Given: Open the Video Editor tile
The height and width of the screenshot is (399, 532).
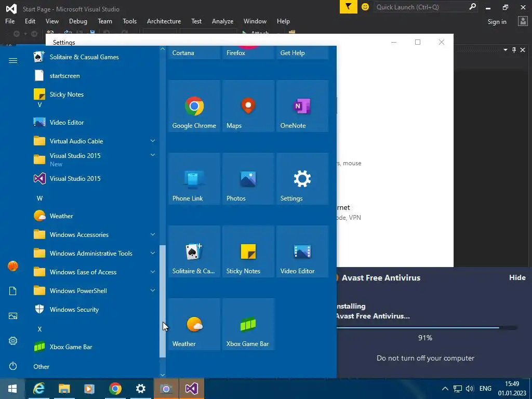Looking at the screenshot, I should click(302, 252).
